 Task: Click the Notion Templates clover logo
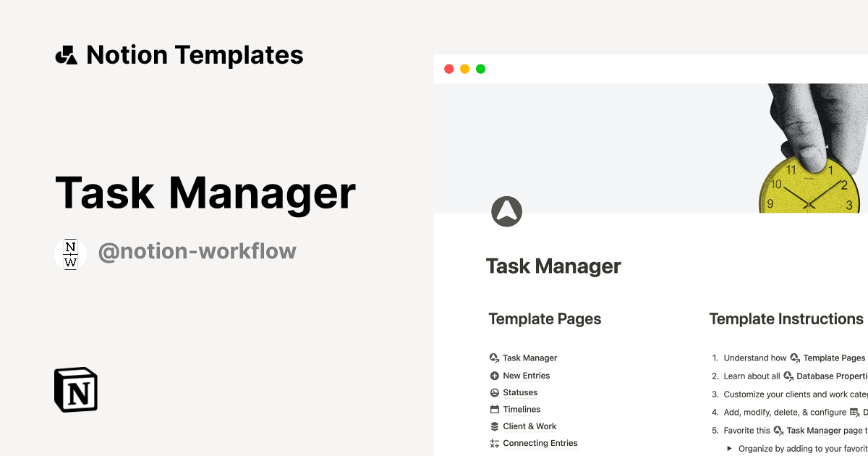tap(66, 54)
